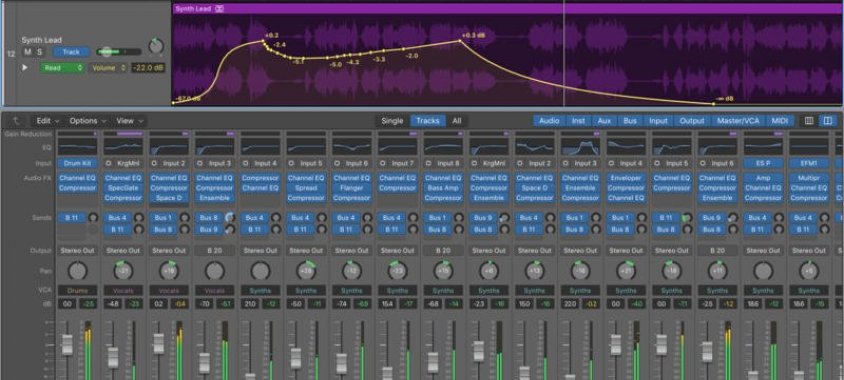Open the Drum Kit channel EQ thumbnail

pos(78,146)
